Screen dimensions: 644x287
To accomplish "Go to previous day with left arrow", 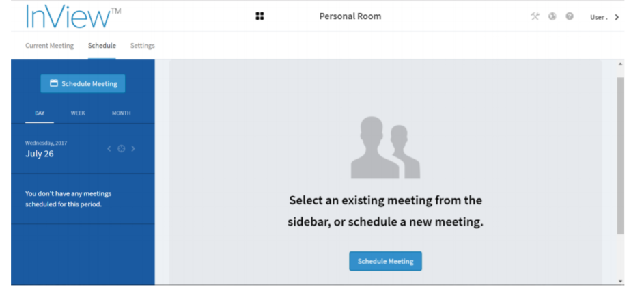I will 109,148.
